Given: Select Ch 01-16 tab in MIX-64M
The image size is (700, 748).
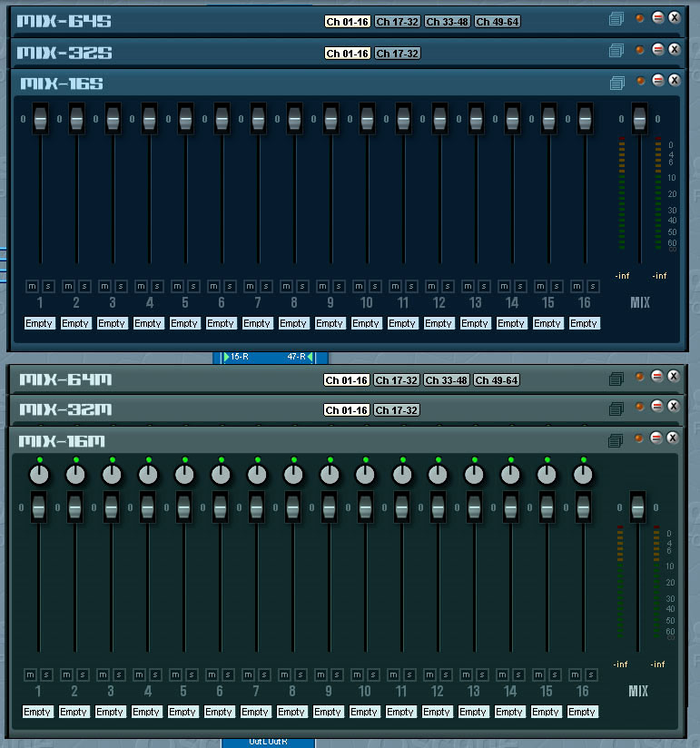Looking at the screenshot, I should point(347,380).
